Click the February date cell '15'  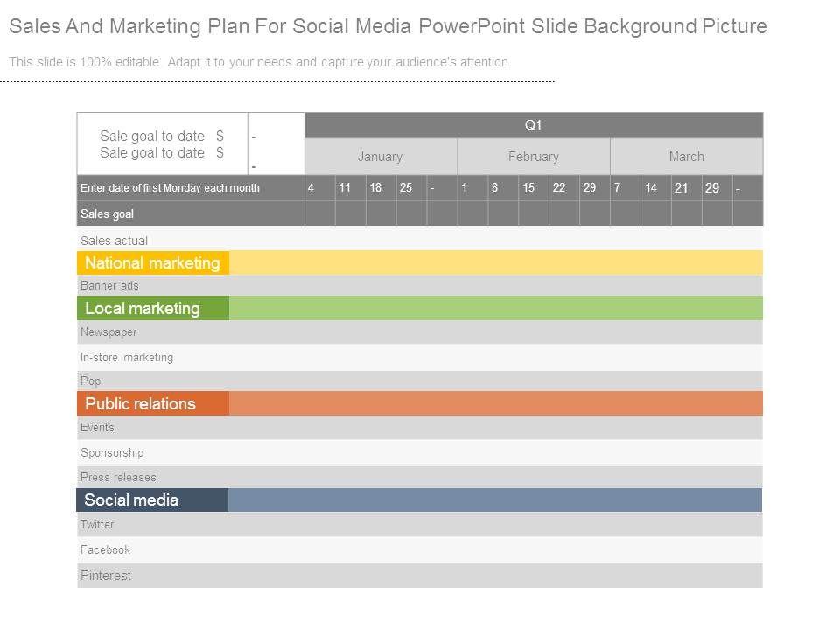click(534, 188)
